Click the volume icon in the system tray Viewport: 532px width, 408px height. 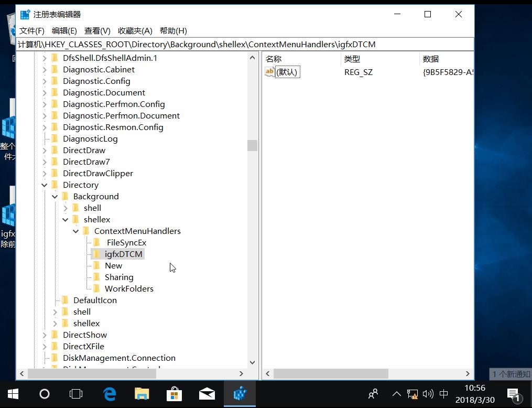pos(427,394)
